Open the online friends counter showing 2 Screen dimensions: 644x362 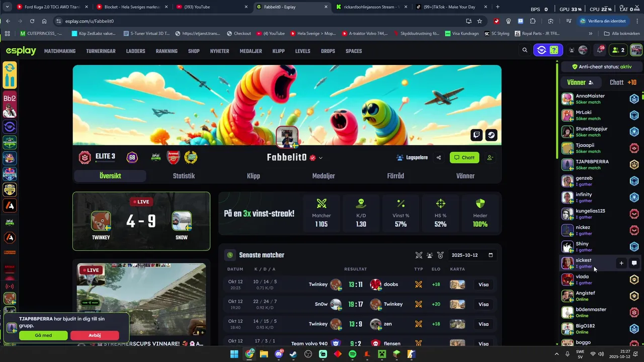(x=617, y=50)
